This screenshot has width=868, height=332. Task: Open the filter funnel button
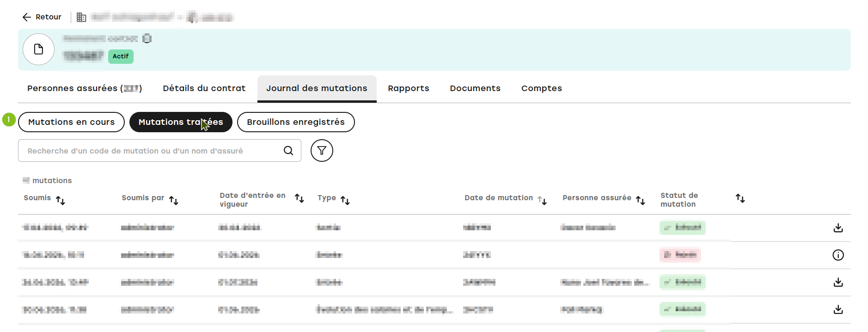[322, 151]
